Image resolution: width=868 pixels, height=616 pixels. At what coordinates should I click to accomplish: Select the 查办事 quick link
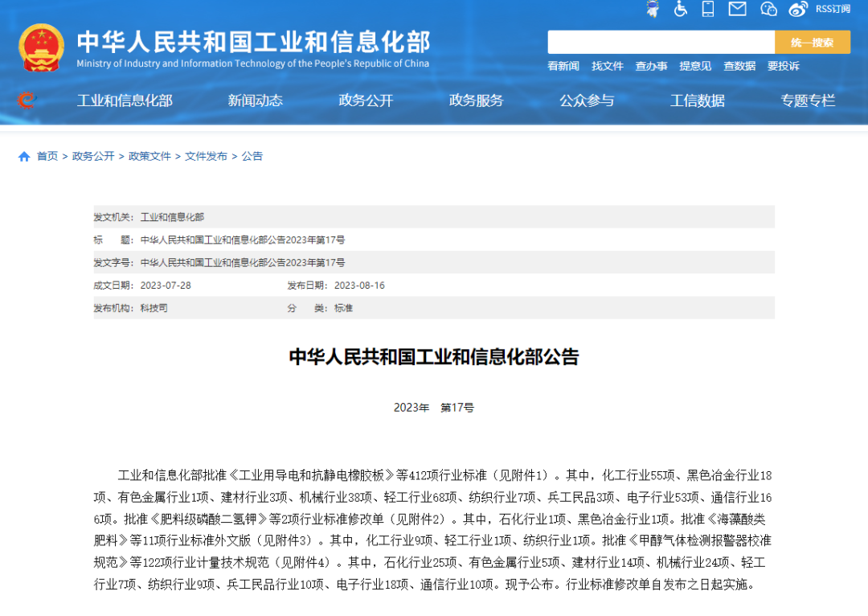pyautogui.click(x=651, y=66)
